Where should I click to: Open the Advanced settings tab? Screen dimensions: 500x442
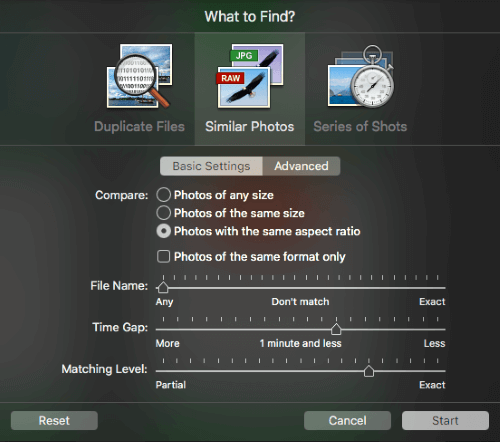[301, 166]
